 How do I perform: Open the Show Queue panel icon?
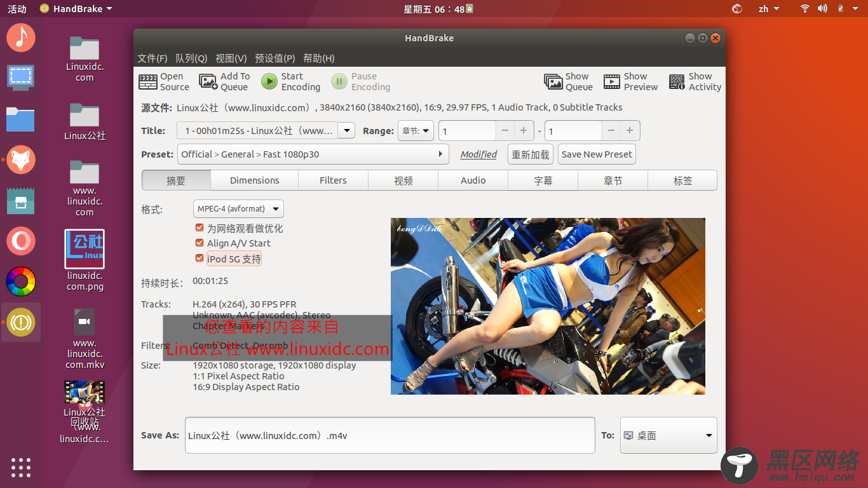(553, 82)
